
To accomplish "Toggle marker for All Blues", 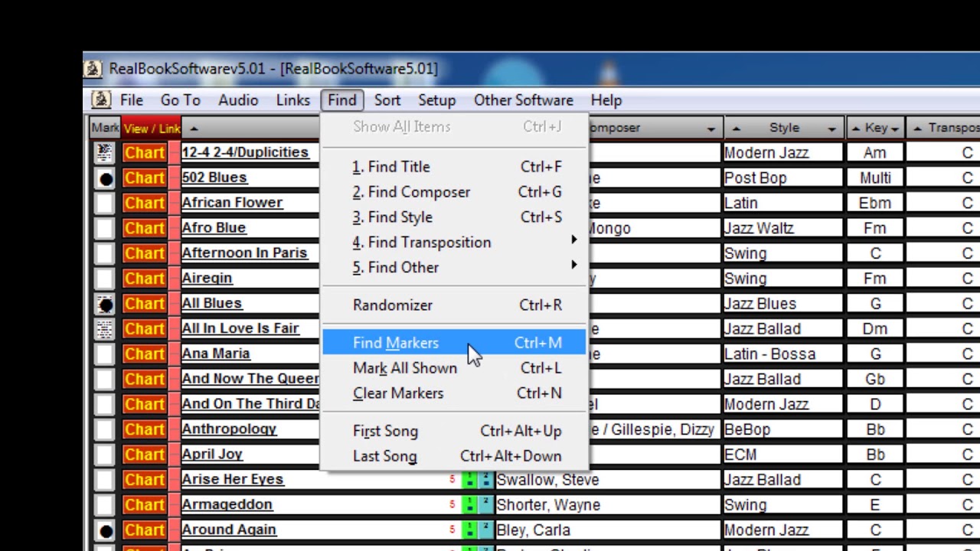I will pyautogui.click(x=105, y=304).
